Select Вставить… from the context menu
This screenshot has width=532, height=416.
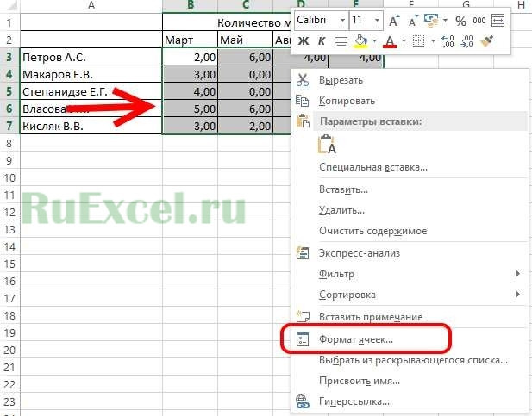tap(410, 189)
